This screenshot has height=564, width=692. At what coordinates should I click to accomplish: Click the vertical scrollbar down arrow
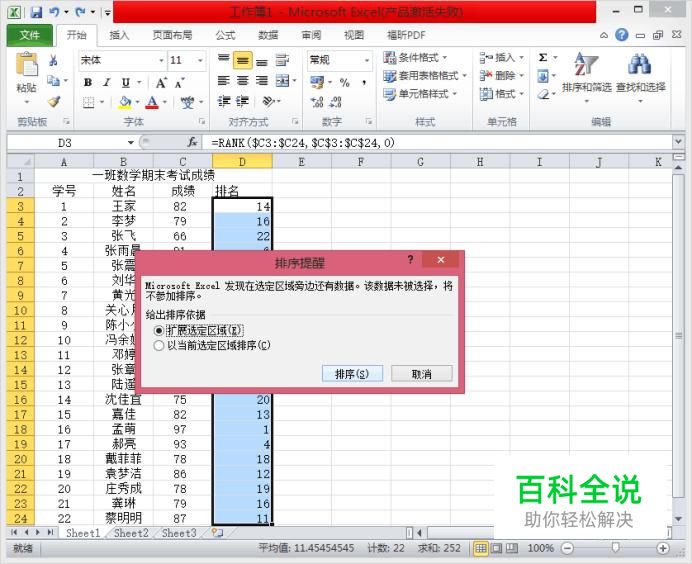point(678,519)
